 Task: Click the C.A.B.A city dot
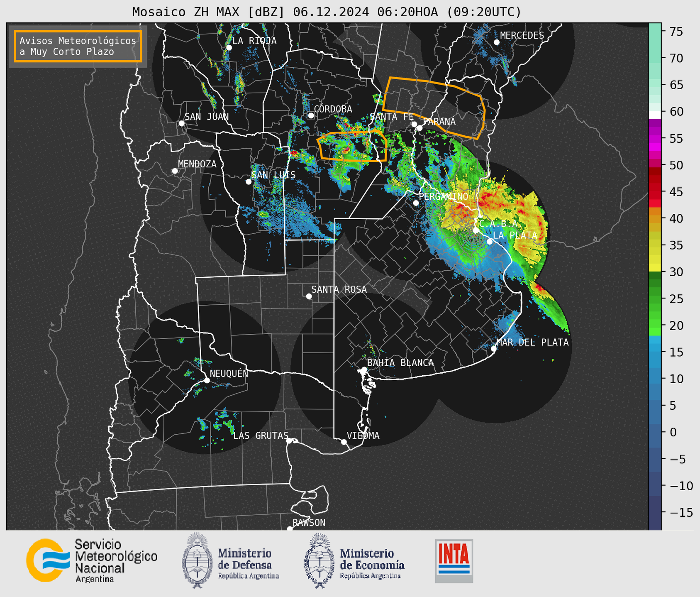[x=476, y=230]
